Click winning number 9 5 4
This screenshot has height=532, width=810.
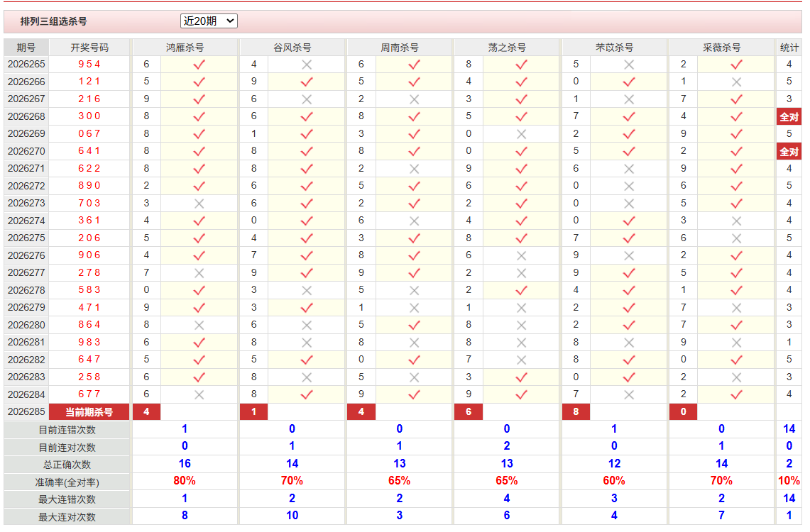tap(89, 64)
